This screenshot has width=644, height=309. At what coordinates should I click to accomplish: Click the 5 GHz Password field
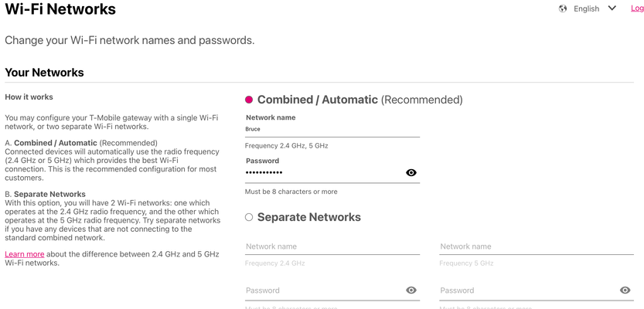tap(529, 290)
